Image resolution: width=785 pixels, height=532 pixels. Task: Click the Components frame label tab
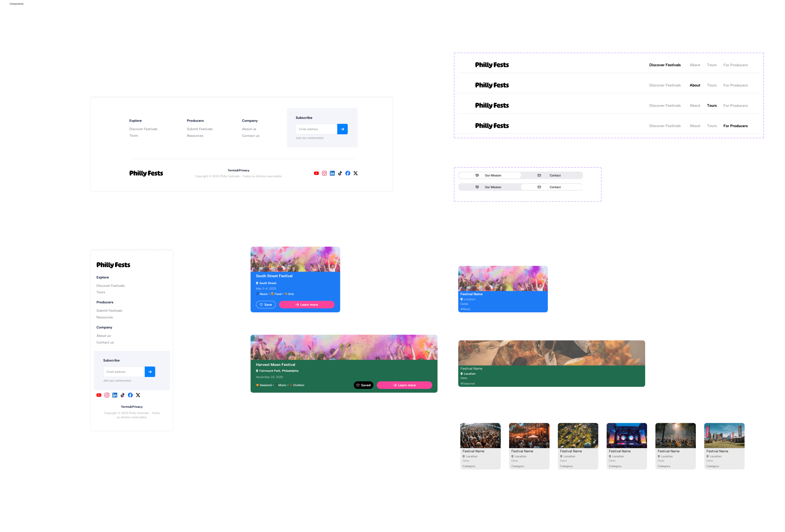tap(17, 4)
